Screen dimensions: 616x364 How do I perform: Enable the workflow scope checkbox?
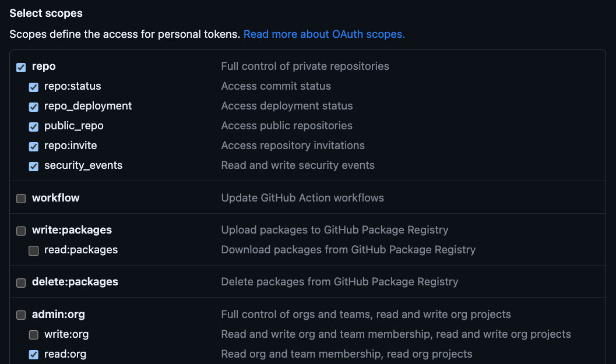[x=21, y=199]
